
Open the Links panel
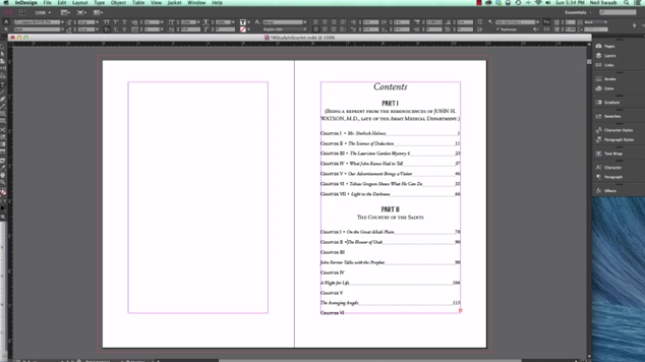tap(605, 65)
